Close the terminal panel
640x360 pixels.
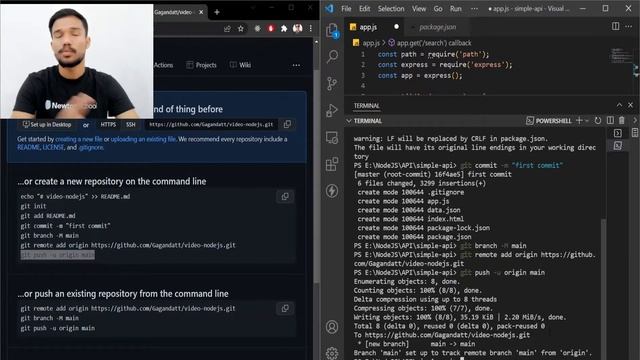click(631, 105)
